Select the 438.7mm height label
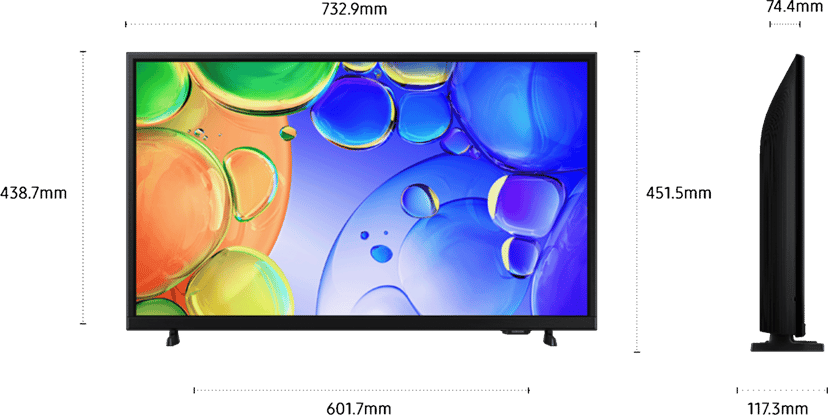 [x=34, y=193]
